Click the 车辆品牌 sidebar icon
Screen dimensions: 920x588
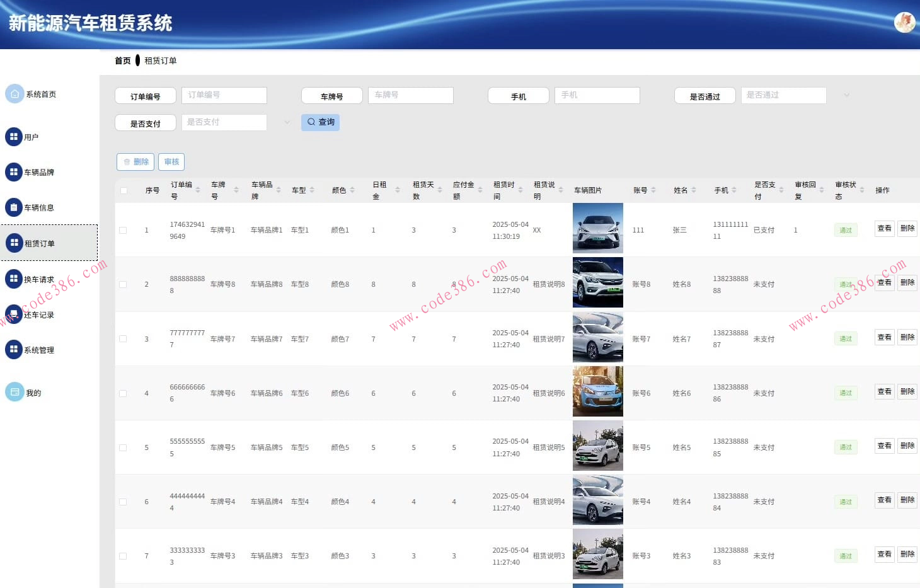14,172
